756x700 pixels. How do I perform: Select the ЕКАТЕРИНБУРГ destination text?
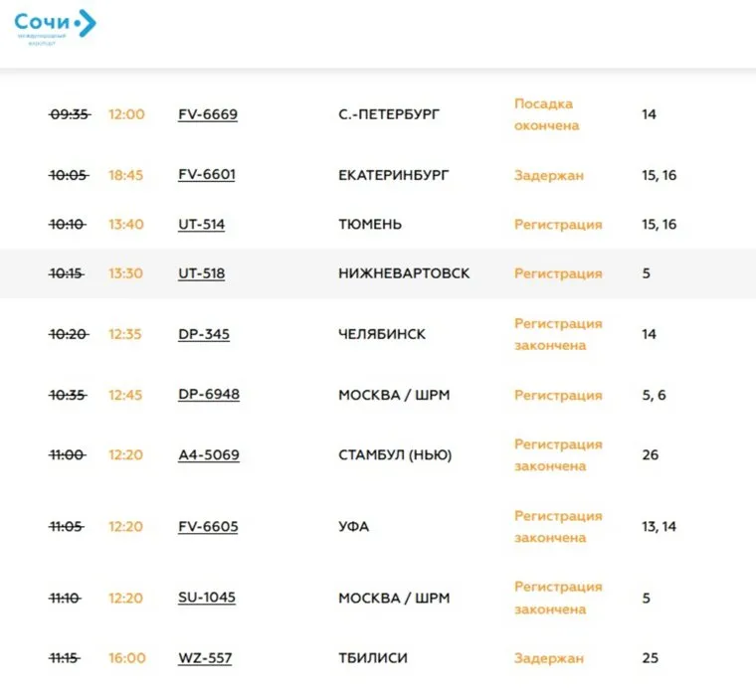[x=393, y=175]
